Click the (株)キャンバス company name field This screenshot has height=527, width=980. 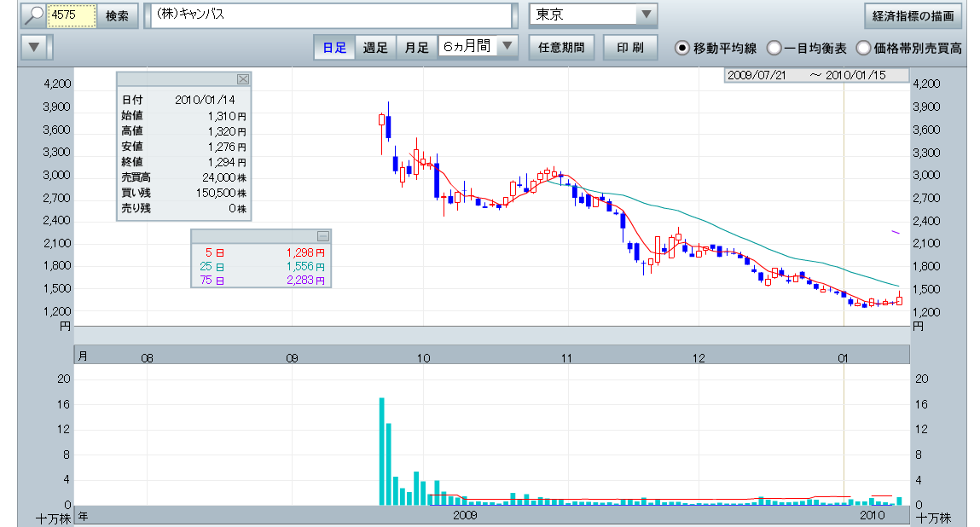pyautogui.click(x=333, y=16)
